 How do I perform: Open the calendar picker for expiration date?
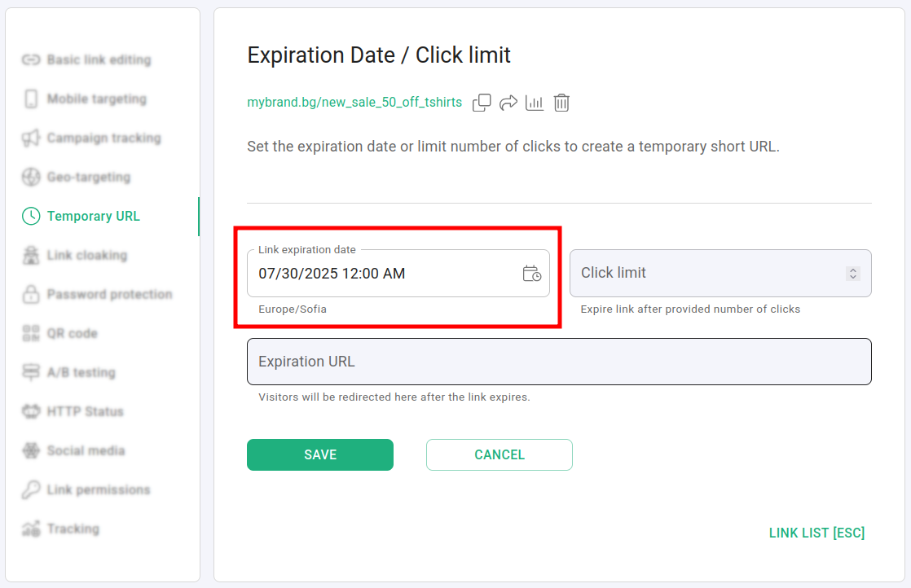tap(532, 275)
